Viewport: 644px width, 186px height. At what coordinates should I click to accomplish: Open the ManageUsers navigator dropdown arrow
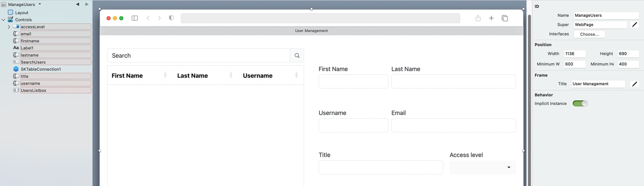(40, 4)
